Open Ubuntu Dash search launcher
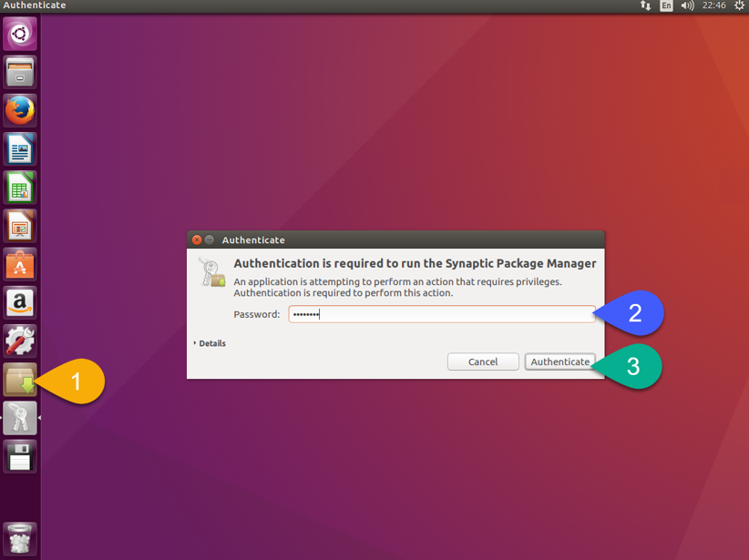 pyautogui.click(x=20, y=35)
